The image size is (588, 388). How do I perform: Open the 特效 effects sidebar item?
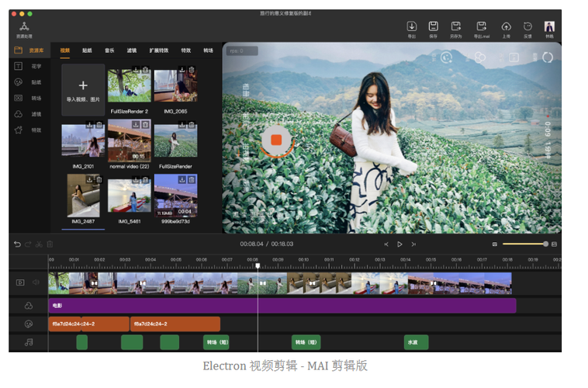pyautogui.click(x=28, y=130)
